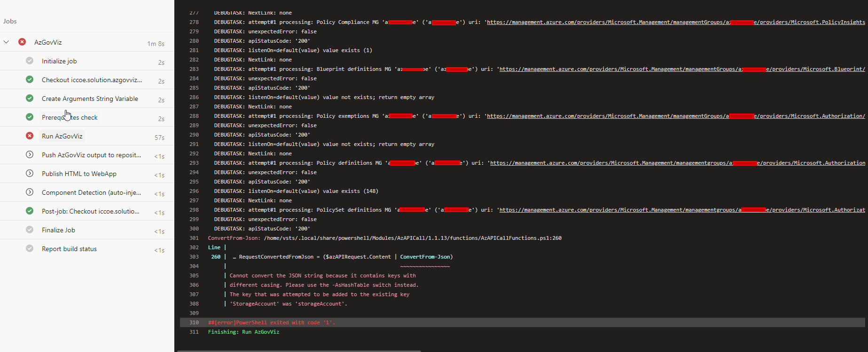Click the 'Cannot convert the JSON string' message

point(322,275)
